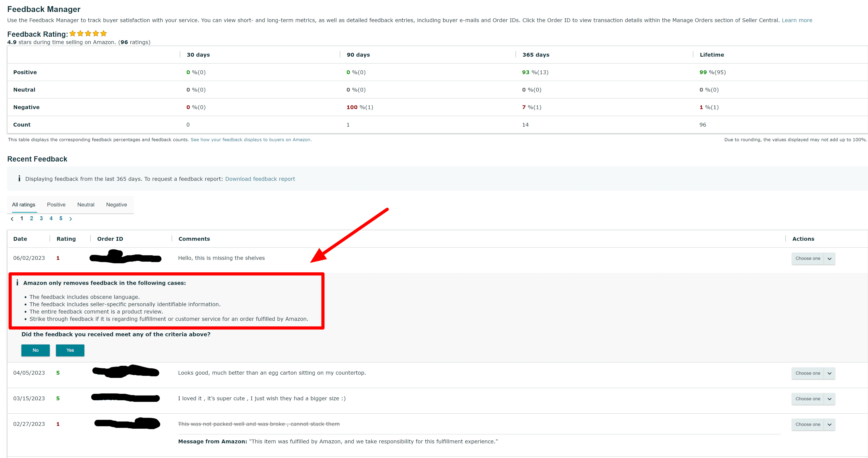
Task: Open Choose one dropdown for 04/05/2023 feedback
Action: (813, 373)
